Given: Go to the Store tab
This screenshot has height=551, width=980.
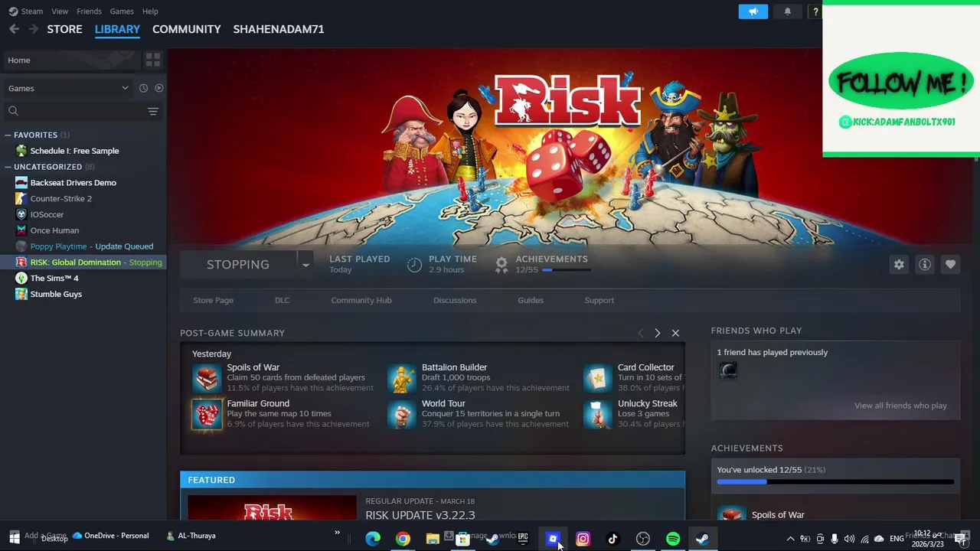Looking at the screenshot, I should pyautogui.click(x=64, y=29).
